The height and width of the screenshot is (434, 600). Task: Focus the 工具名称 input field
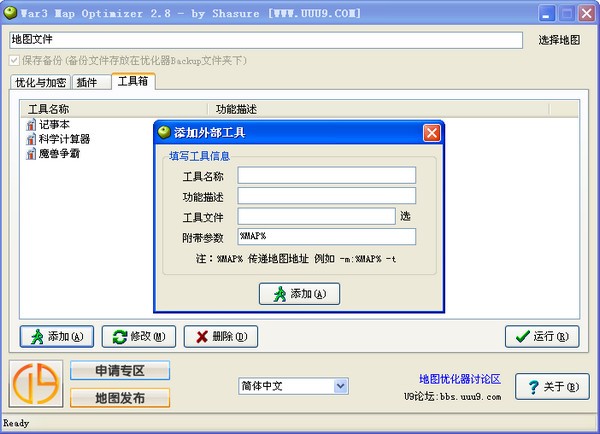[x=326, y=175]
